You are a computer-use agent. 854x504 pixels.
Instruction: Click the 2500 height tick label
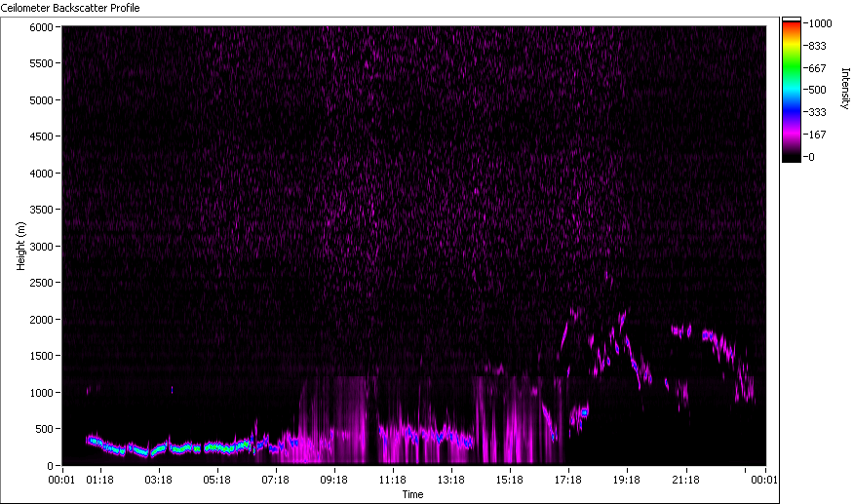click(41, 283)
